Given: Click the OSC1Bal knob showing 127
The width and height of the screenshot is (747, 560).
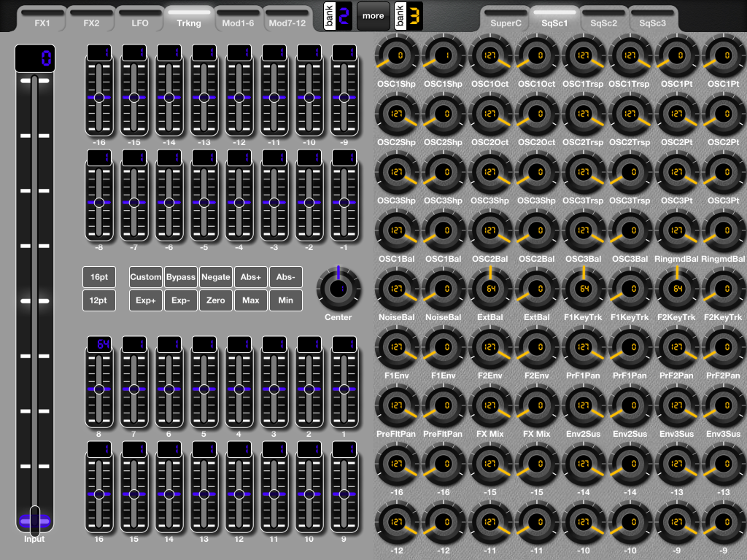Looking at the screenshot, I should 396,230.
